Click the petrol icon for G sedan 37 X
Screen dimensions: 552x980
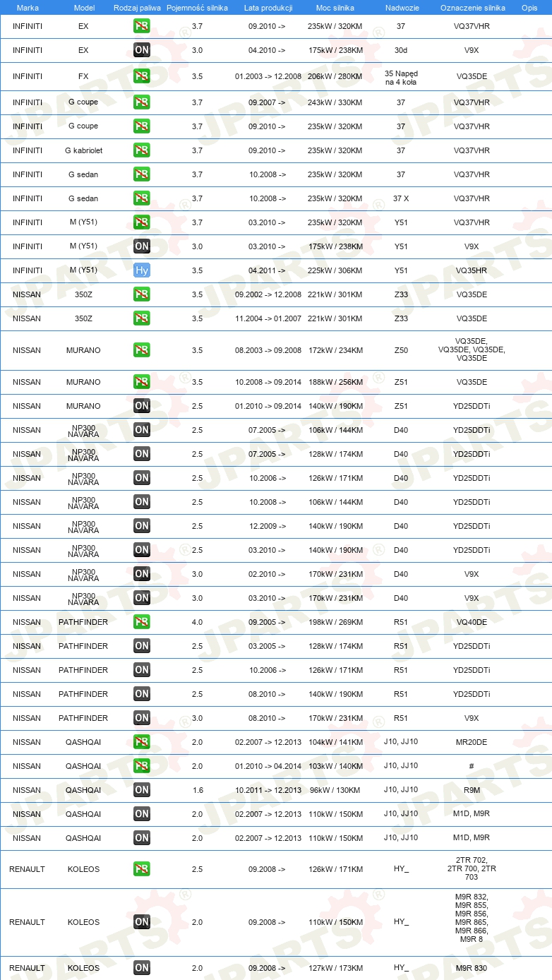coord(142,198)
